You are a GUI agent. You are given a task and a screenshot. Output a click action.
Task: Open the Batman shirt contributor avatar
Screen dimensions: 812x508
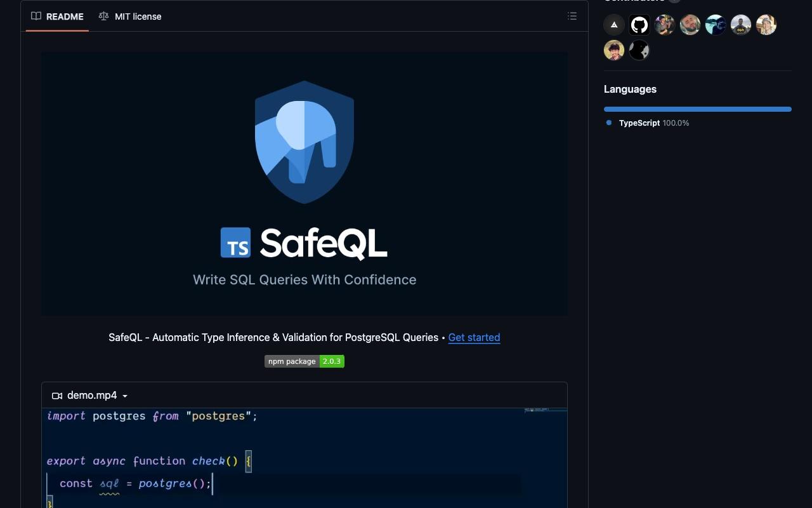(x=741, y=25)
